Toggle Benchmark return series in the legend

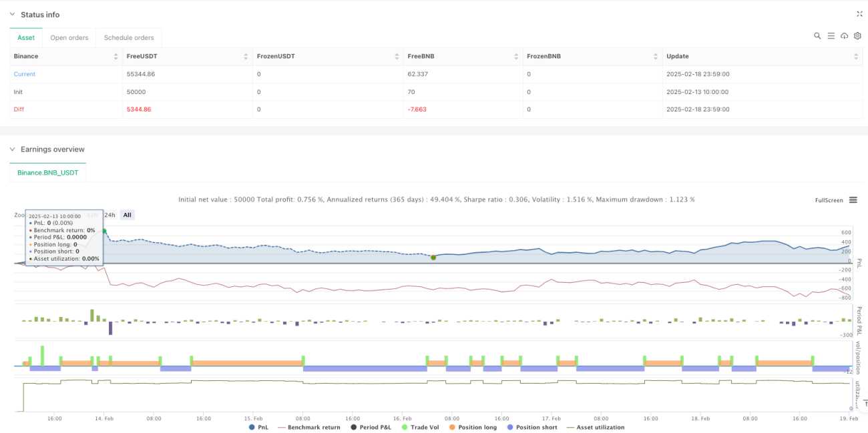click(x=310, y=427)
